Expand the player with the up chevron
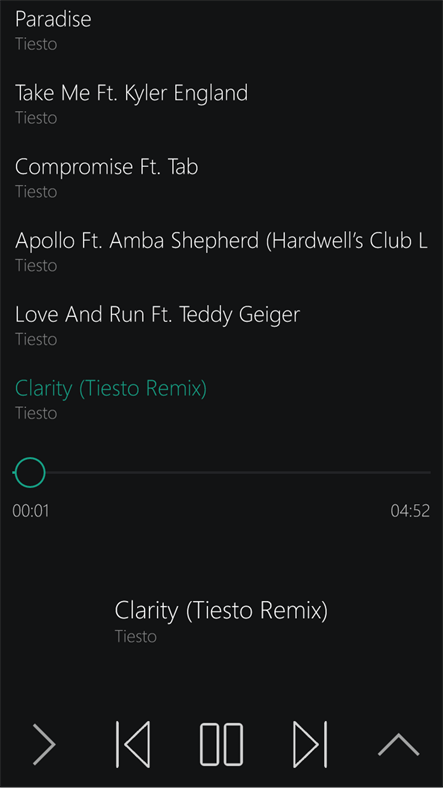 398,744
